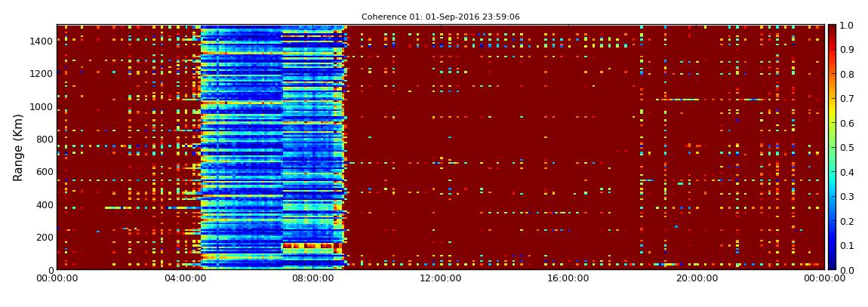Click the 400 range tick label
Image resolution: width=868 pixels, height=307 pixels.
45,204
